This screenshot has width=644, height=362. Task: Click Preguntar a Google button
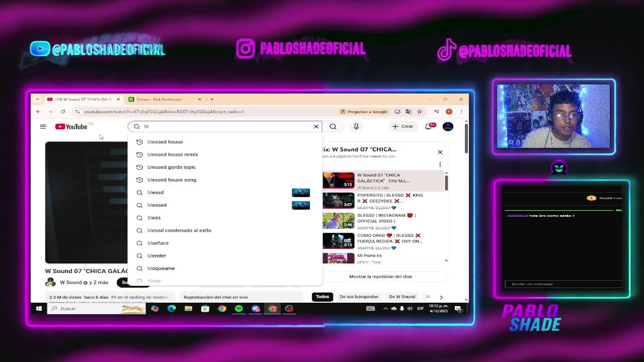[364, 112]
